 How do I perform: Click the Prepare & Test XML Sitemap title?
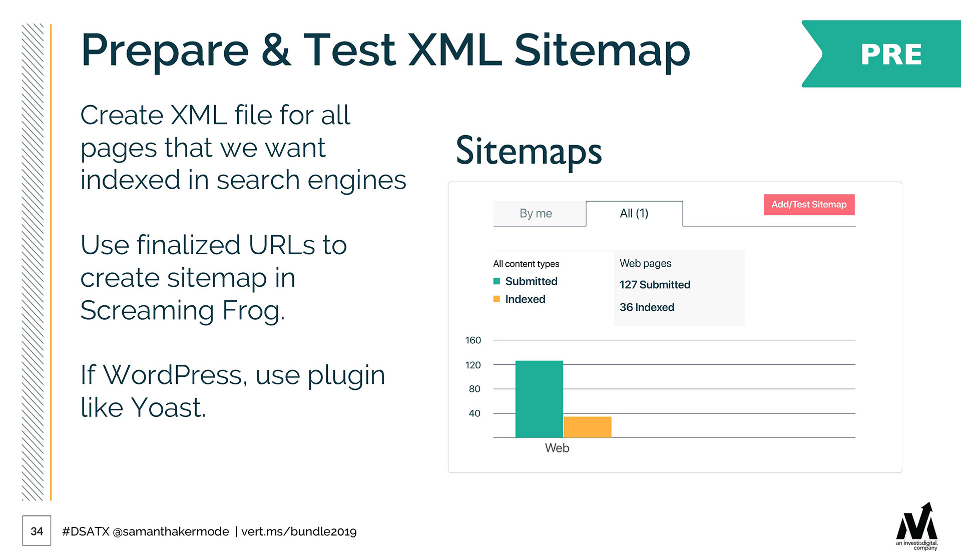click(385, 50)
